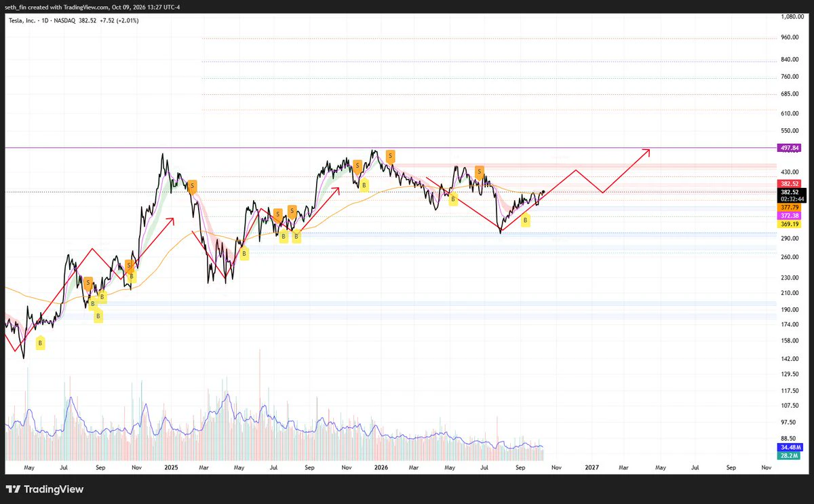Select the 2027 label on time axis
814x504 pixels.
[x=592, y=467]
